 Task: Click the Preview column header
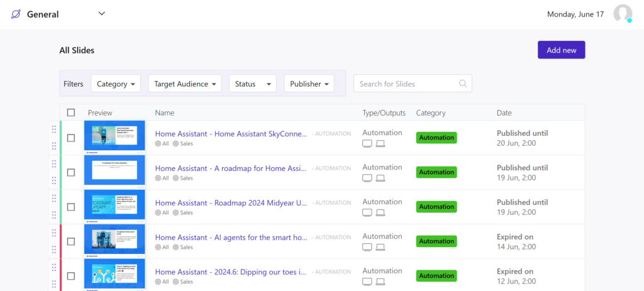(x=100, y=113)
